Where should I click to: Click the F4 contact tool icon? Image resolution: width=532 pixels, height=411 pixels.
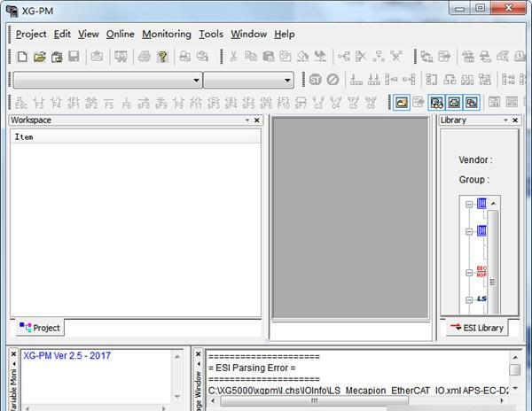coord(56,103)
